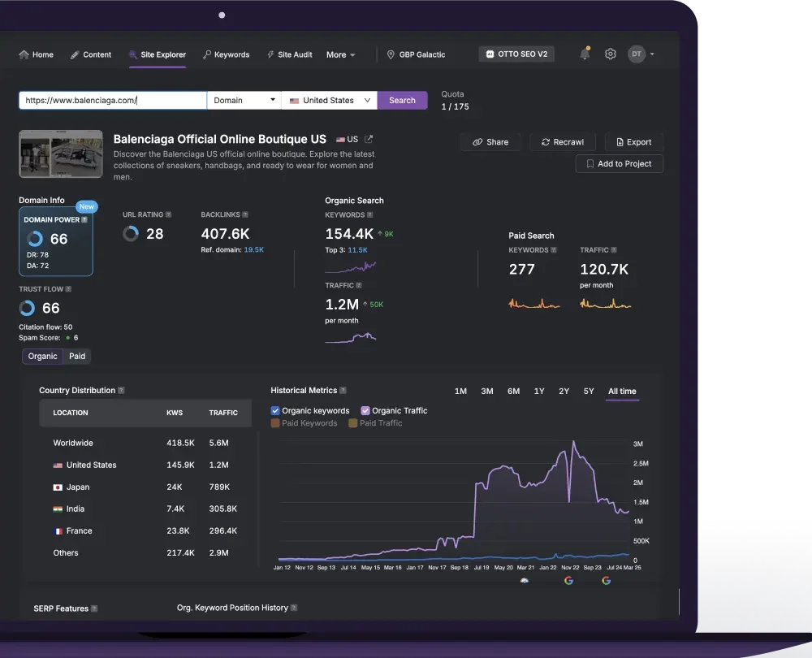Select the 2Y time range
This screenshot has width=812, height=658.
click(x=564, y=392)
